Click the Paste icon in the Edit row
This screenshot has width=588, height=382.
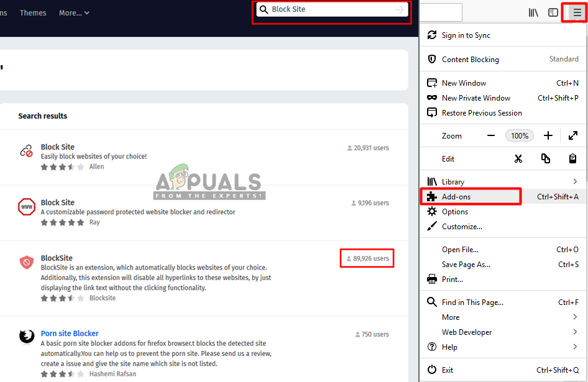pyautogui.click(x=572, y=158)
